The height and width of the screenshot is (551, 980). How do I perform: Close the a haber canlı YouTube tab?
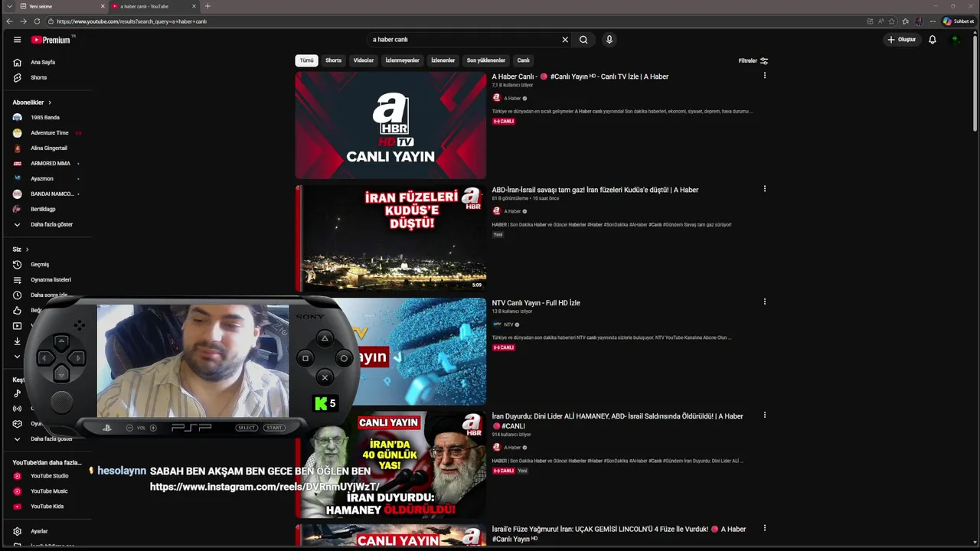coord(194,6)
